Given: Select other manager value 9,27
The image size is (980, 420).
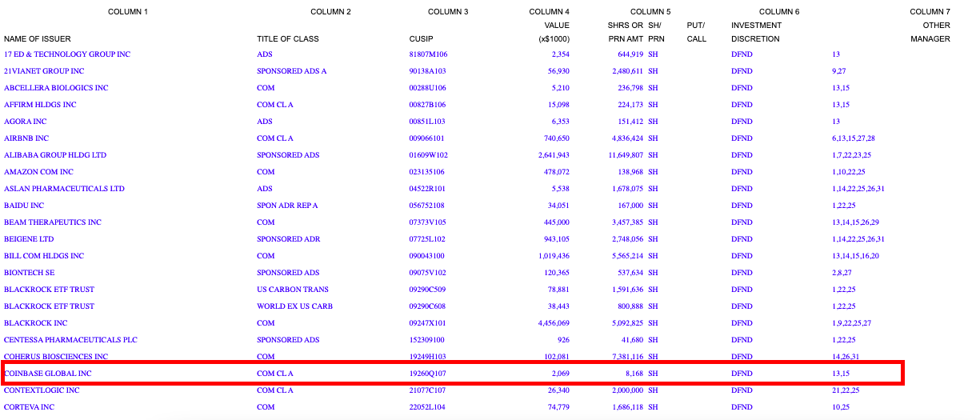Looking at the screenshot, I should pyautogui.click(x=838, y=71).
